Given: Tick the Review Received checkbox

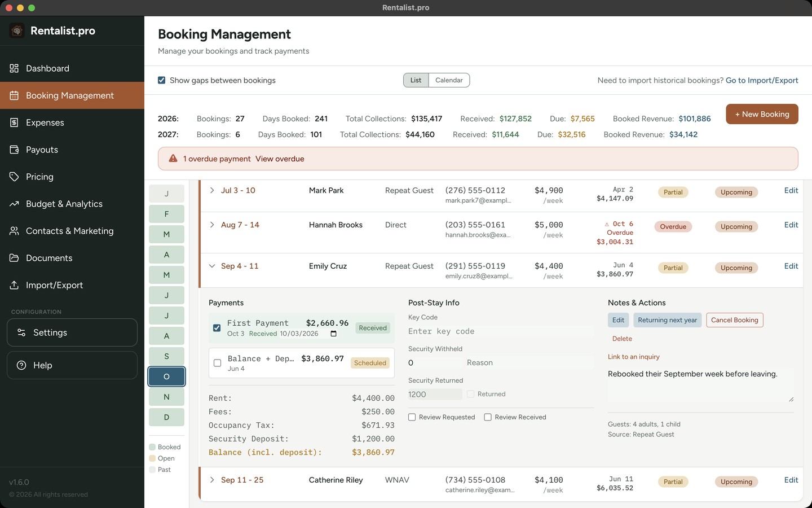Looking at the screenshot, I should click(x=488, y=417).
